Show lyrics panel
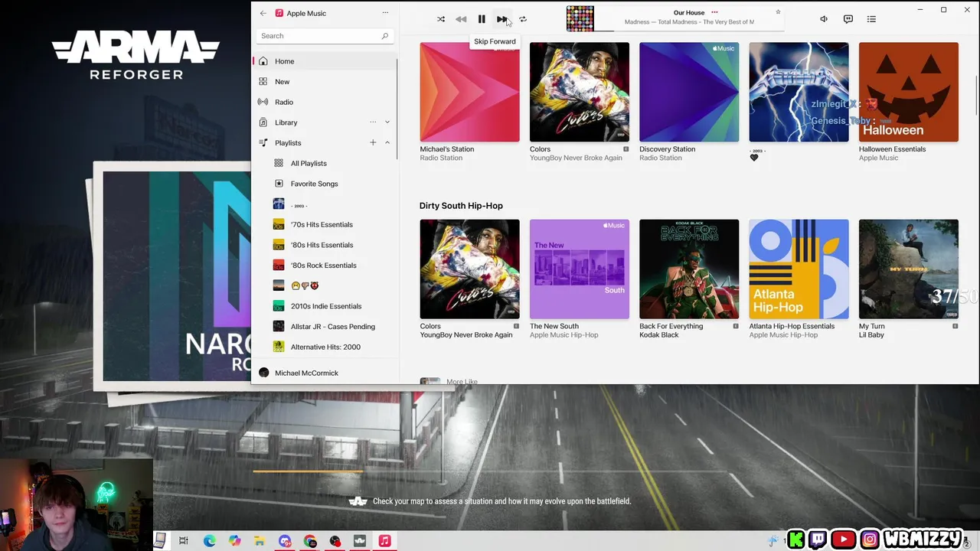The image size is (980, 551). [848, 19]
